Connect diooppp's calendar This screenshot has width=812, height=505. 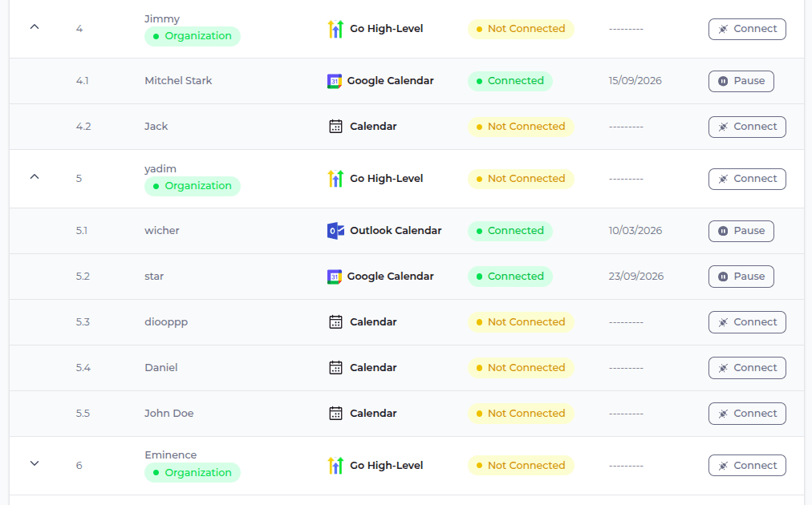[x=747, y=322]
